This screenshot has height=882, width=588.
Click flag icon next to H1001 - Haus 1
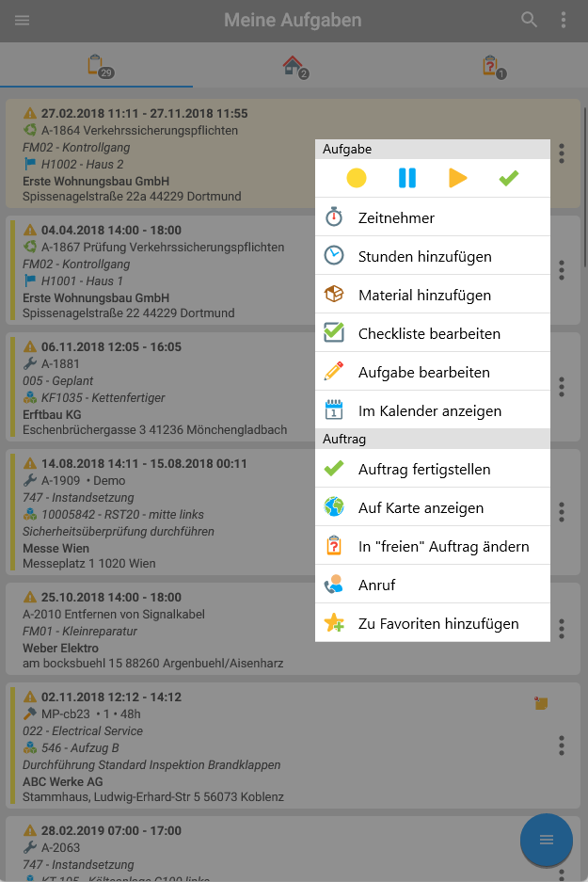pos(30,281)
